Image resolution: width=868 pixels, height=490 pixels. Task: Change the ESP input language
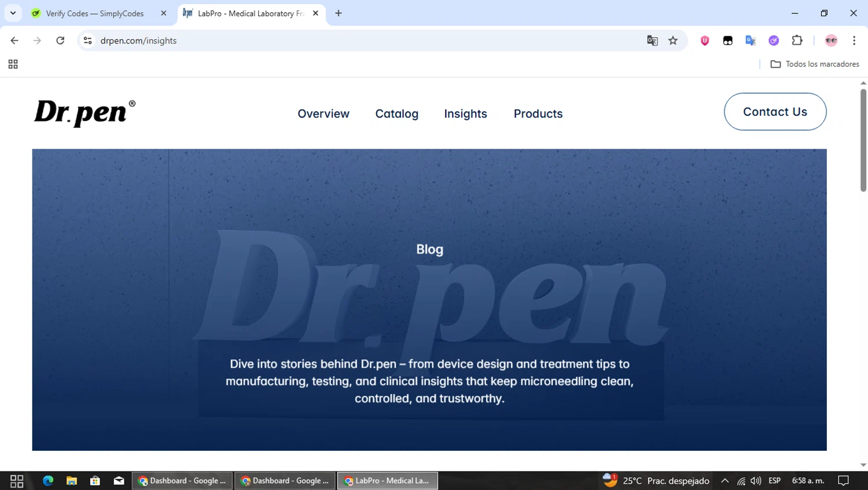(x=775, y=481)
